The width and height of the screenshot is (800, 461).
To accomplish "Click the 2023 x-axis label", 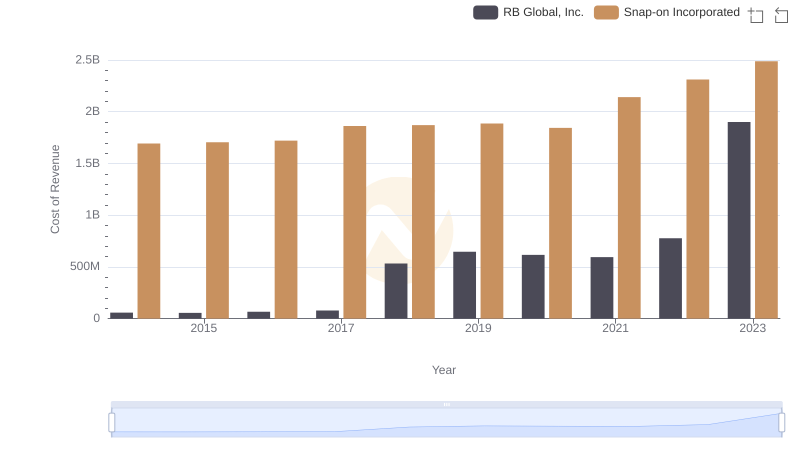I will 753,328.
